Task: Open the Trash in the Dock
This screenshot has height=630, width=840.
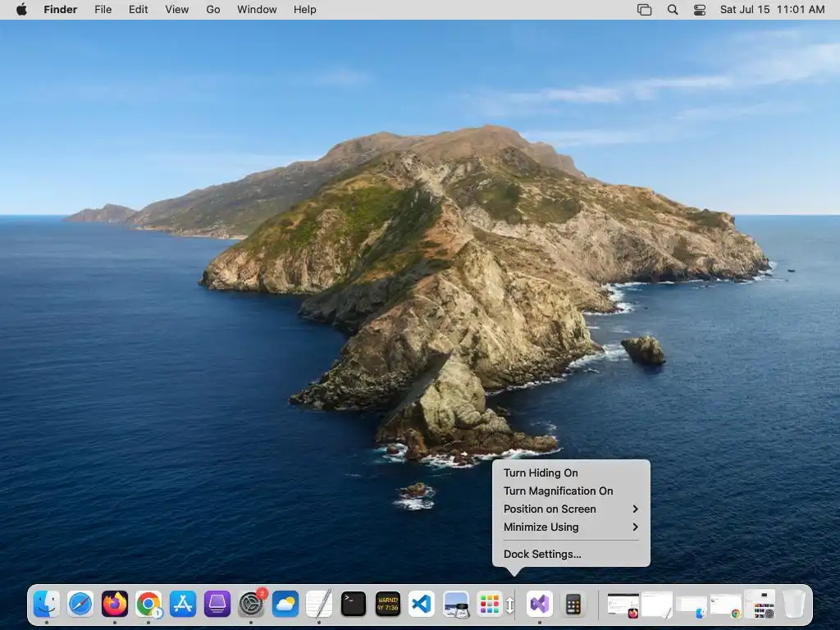Action: (x=793, y=605)
